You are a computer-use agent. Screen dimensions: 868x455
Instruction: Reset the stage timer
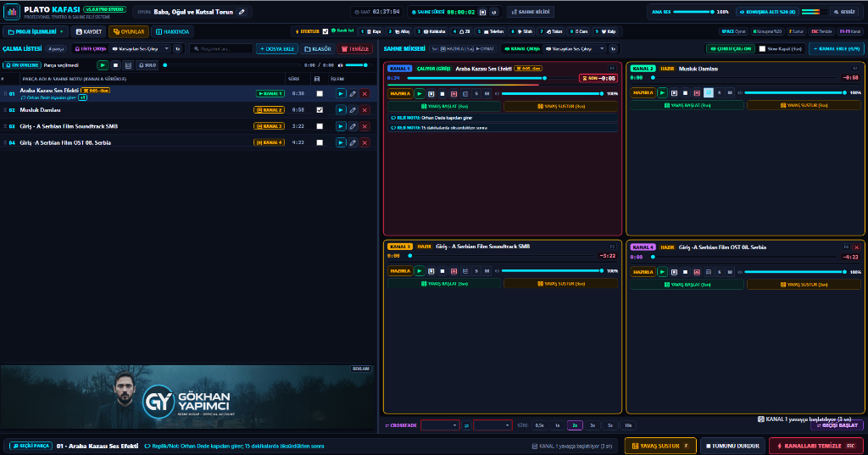pos(494,12)
